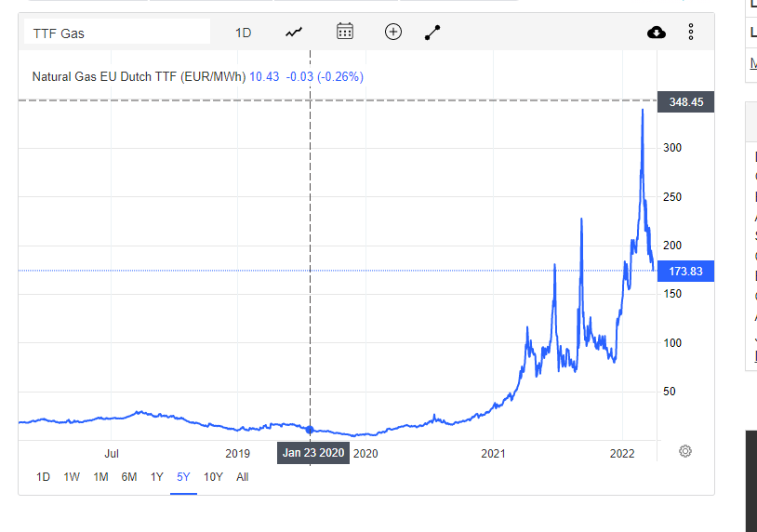757x532 pixels.
Task: Click the 200 price axis label
Action: click(x=672, y=246)
